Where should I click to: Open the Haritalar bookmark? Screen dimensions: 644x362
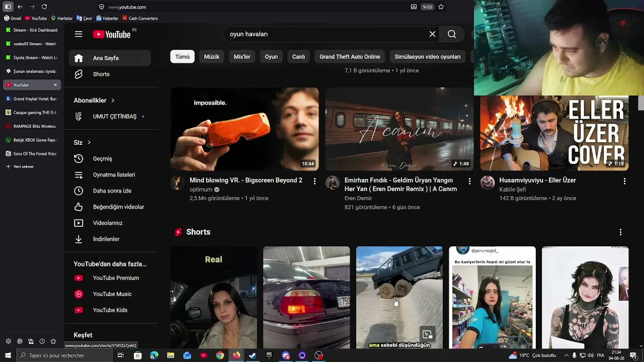click(x=62, y=18)
